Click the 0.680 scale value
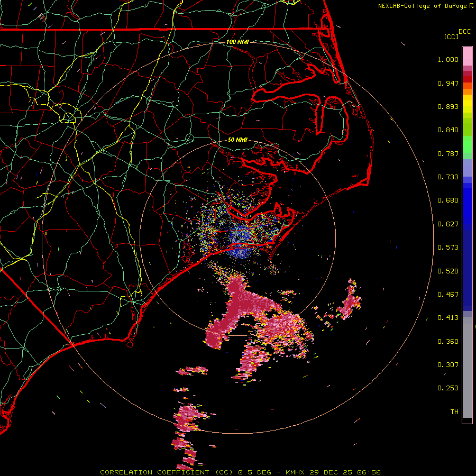The image size is (476, 476). [448, 200]
